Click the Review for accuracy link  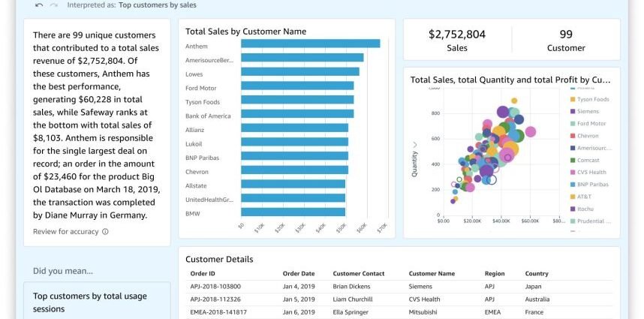pyautogui.click(x=66, y=231)
